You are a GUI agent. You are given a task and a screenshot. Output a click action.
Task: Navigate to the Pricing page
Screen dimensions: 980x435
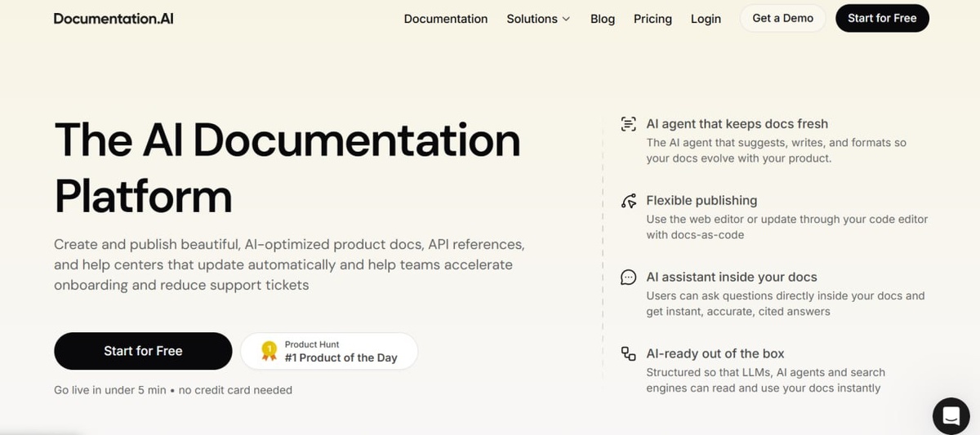[653, 19]
